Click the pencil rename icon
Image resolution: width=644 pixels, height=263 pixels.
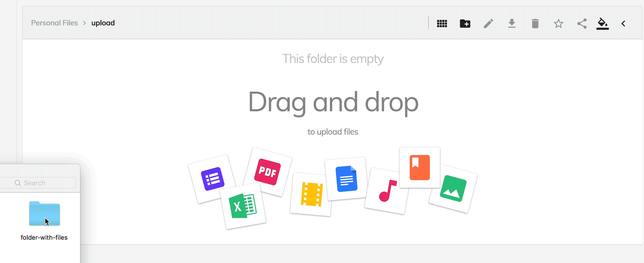coord(488,24)
